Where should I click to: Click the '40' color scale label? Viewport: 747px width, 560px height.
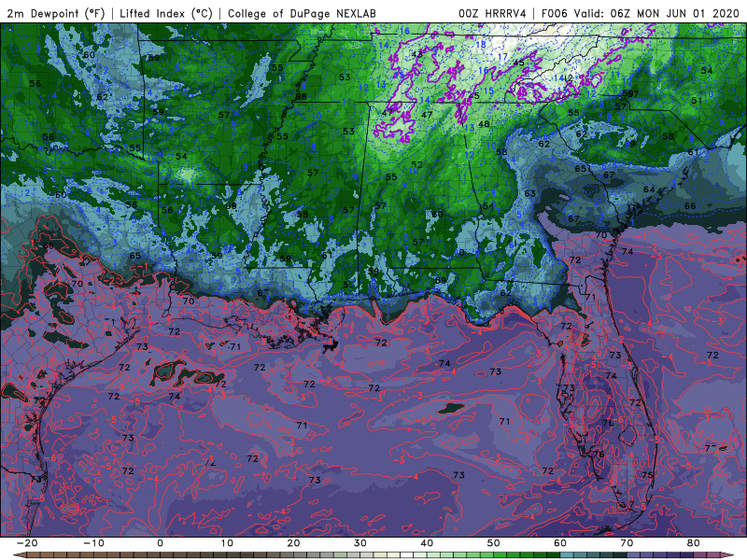[x=427, y=543]
